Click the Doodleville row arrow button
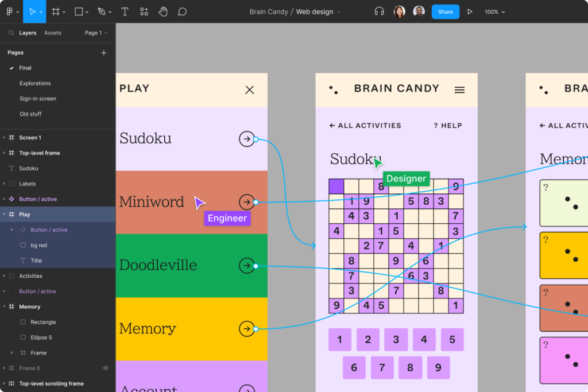 coord(247,266)
